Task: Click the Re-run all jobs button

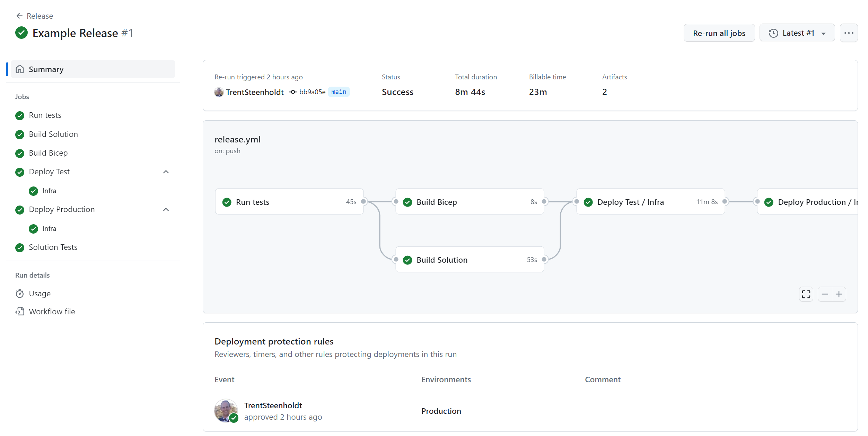Action: (719, 33)
